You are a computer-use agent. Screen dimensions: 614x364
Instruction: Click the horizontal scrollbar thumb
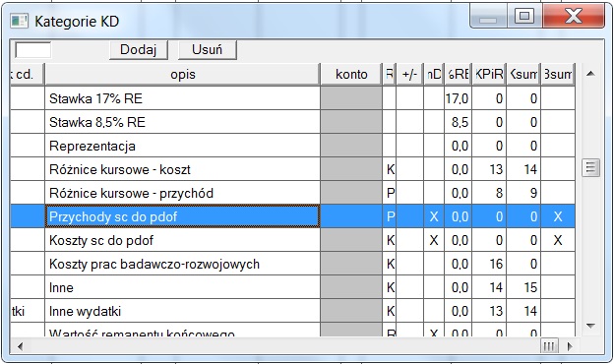tap(549, 346)
